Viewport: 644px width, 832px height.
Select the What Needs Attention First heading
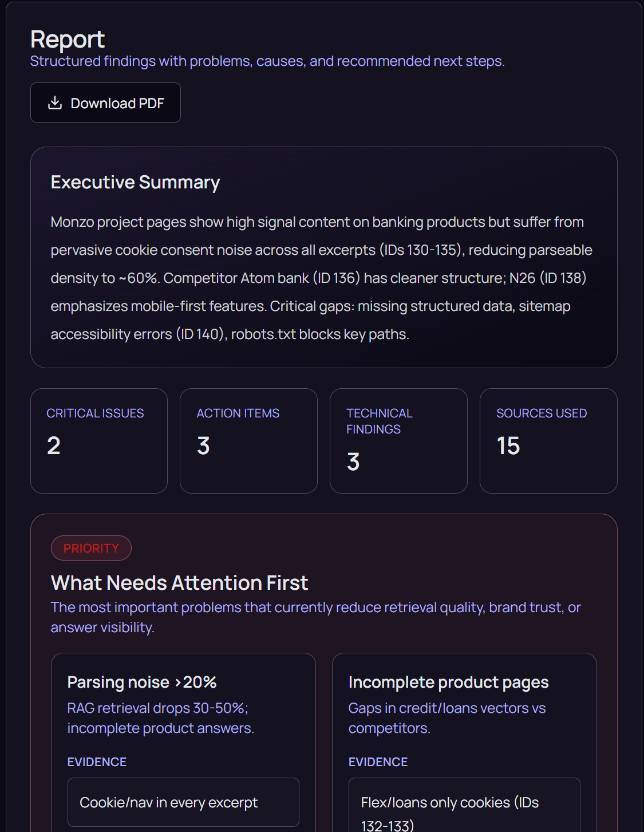click(x=179, y=583)
